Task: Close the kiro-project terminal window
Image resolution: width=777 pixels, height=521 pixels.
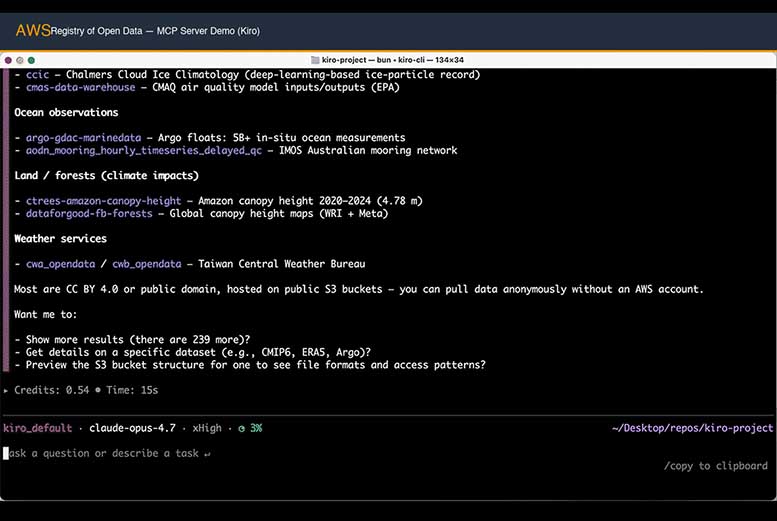Action: [8, 60]
